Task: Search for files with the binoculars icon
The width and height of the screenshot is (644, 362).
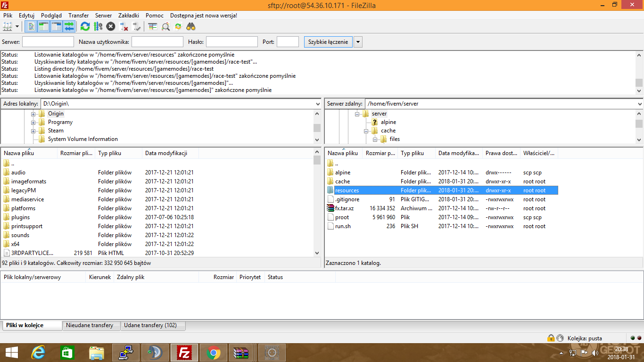Action: click(x=191, y=26)
